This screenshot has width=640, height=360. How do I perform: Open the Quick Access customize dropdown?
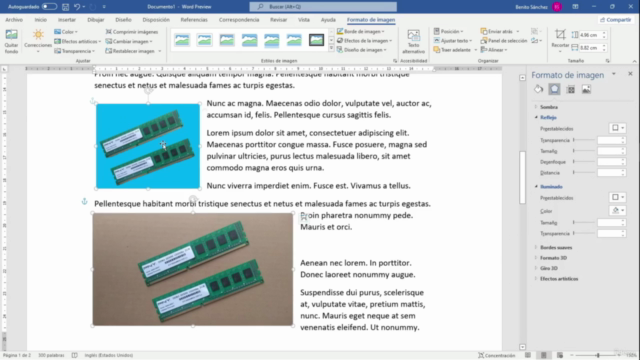click(x=104, y=7)
